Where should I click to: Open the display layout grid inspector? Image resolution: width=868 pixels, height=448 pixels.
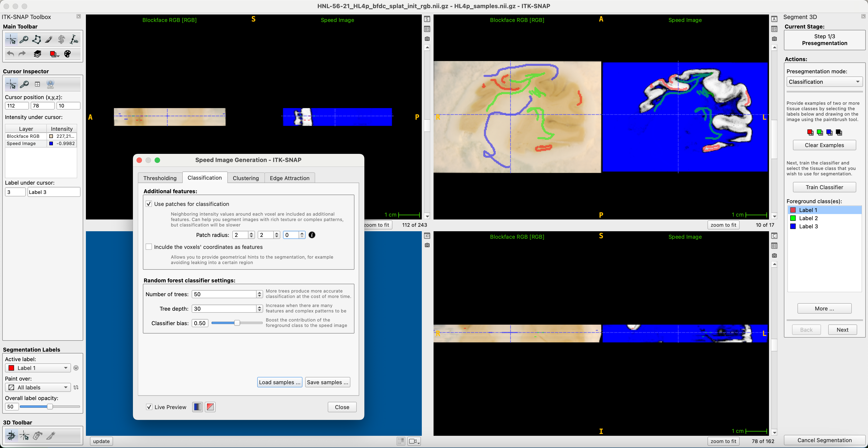[37, 84]
